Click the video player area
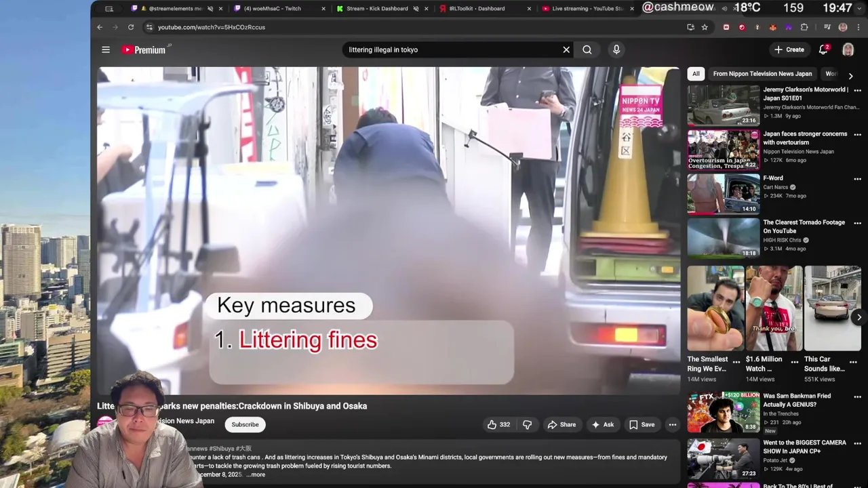Viewport: 868px width, 488px height. point(388,230)
